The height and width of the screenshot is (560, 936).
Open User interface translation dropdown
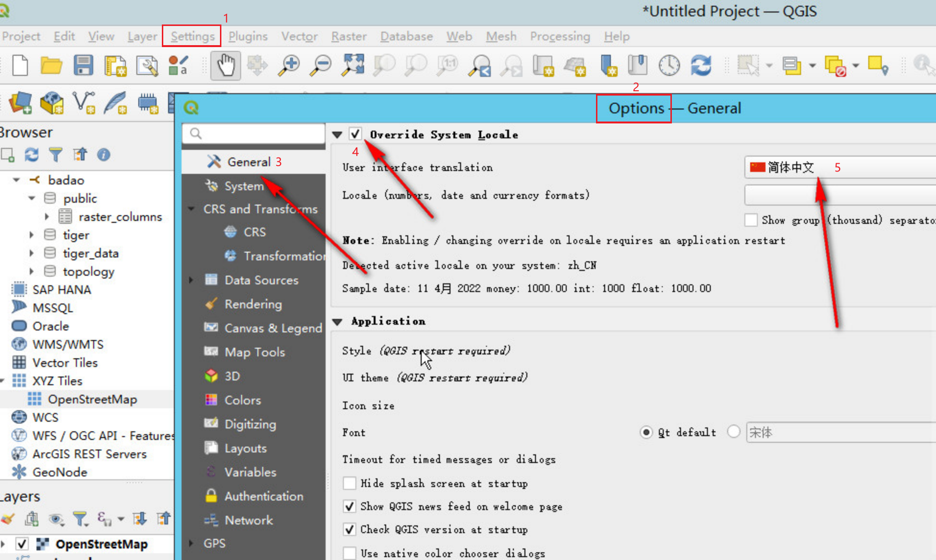[x=840, y=167]
